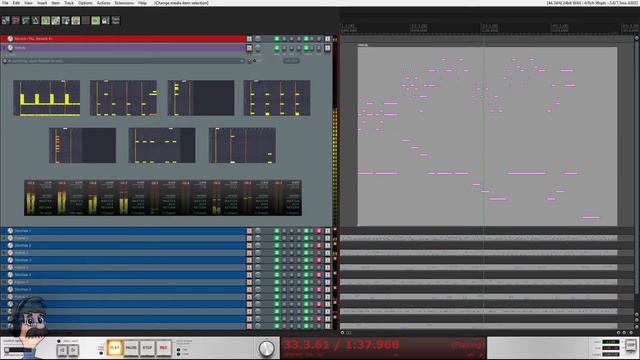Click the Play button in the transport
This screenshot has height=360, width=640.
pos(115,348)
